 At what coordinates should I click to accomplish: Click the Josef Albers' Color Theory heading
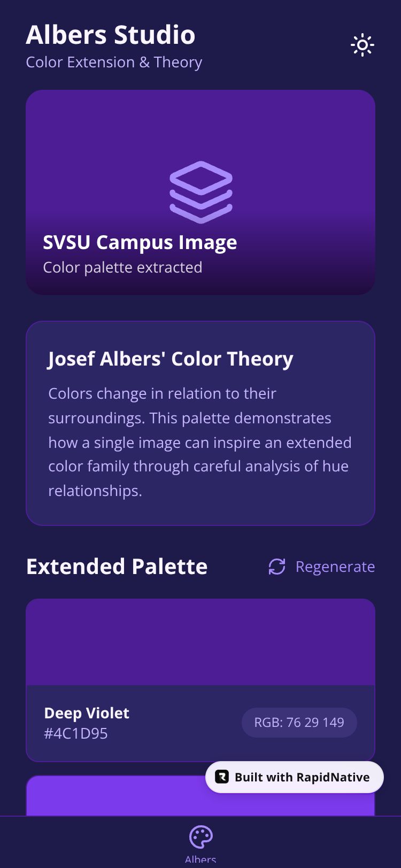point(171,359)
